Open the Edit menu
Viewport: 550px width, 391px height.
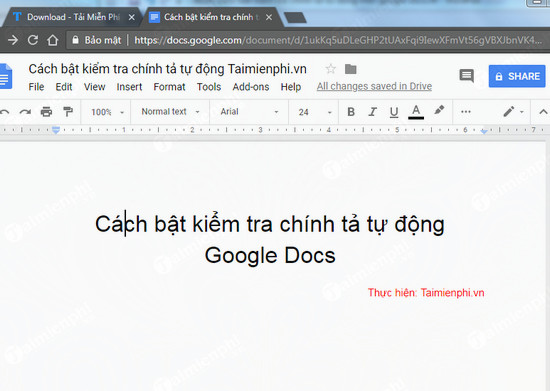coord(64,87)
